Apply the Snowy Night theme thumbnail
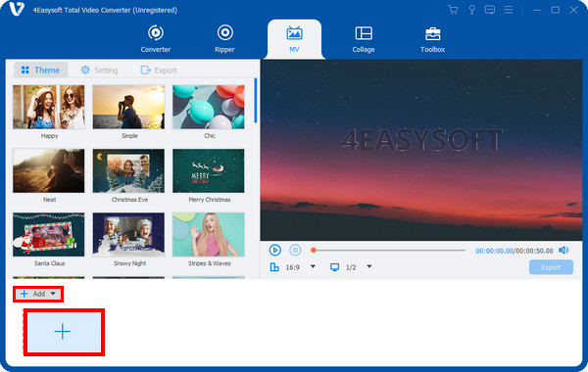This screenshot has width=588, height=372. point(128,235)
